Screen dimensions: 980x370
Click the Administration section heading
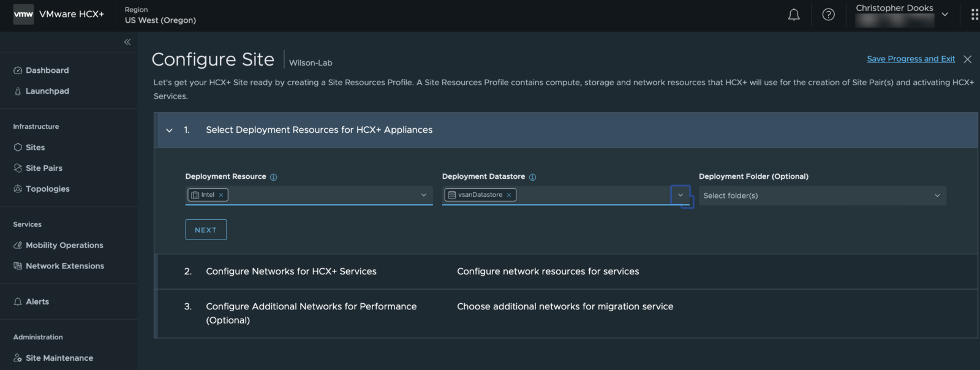(x=38, y=338)
